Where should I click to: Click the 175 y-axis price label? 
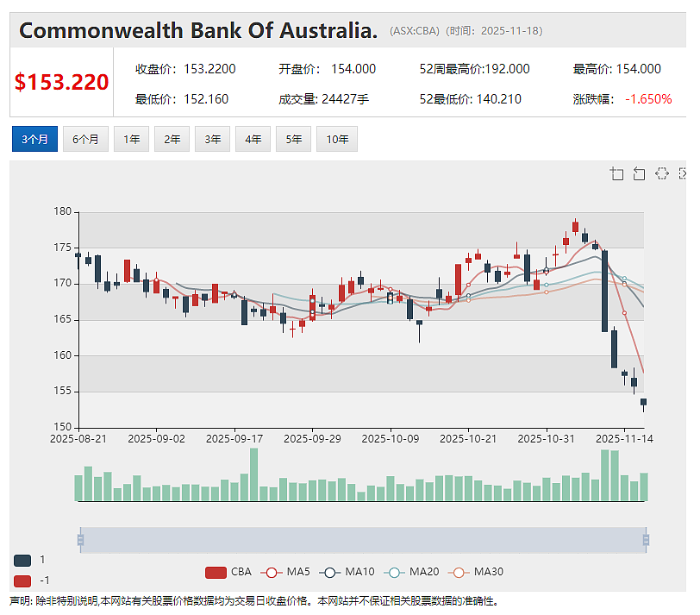pos(62,248)
